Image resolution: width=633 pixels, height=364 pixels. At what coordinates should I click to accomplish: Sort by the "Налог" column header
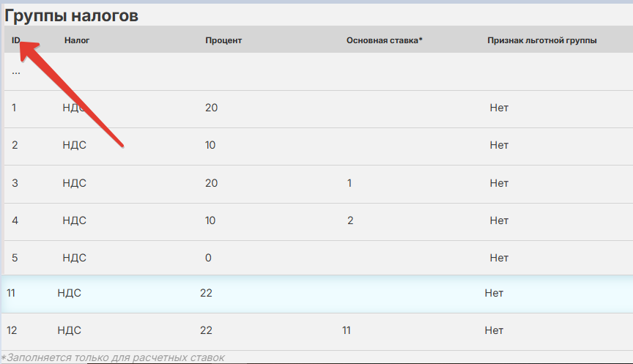tap(77, 40)
